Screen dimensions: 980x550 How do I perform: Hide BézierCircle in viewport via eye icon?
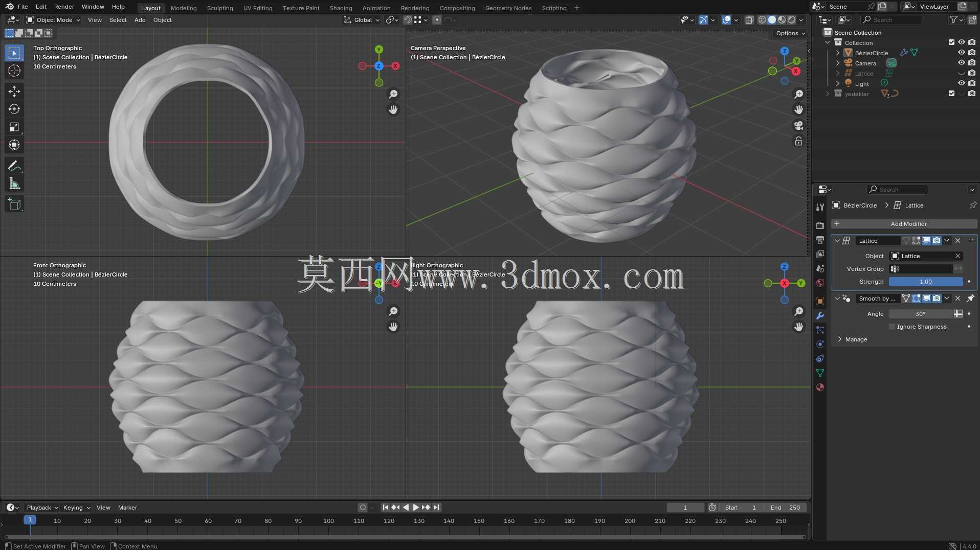[x=961, y=53]
